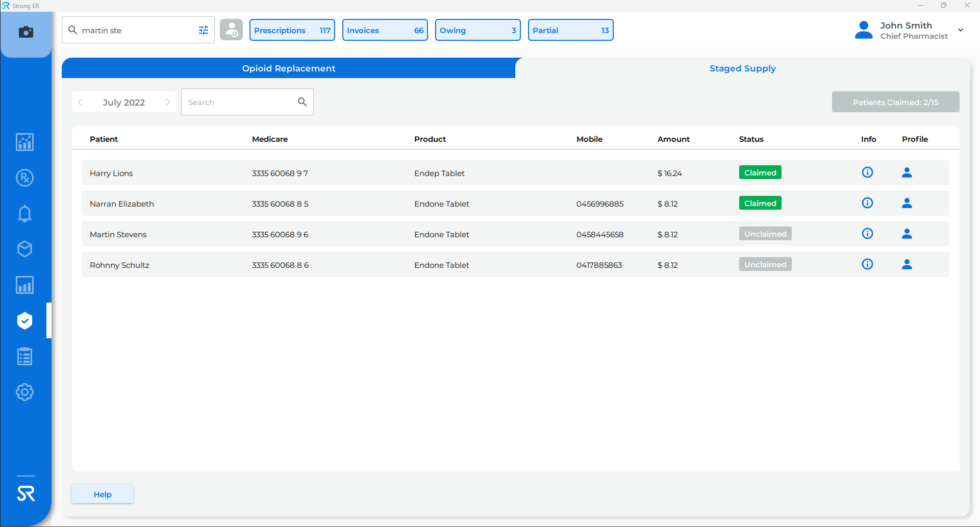The width and height of the screenshot is (980, 527).
Task: Click the package/stock icon in sidebar
Action: pyautogui.click(x=24, y=249)
